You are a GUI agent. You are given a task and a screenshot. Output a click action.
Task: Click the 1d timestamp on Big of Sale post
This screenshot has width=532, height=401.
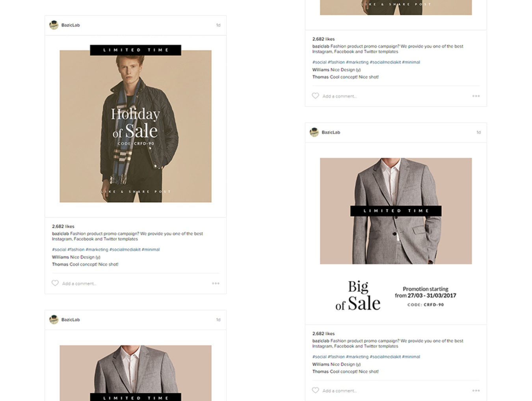pos(478,132)
